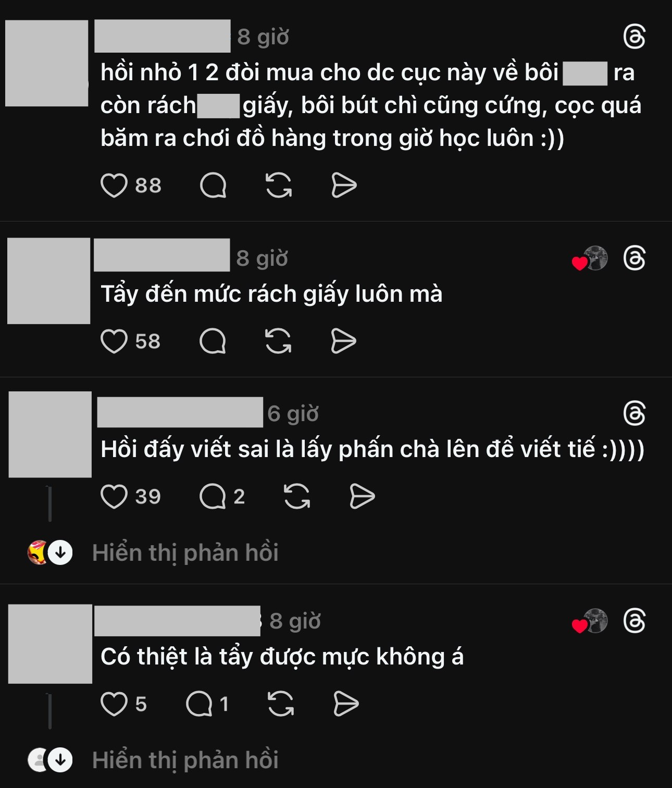Image resolution: width=672 pixels, height=788 pixels.
Task: Expand 'Hiển thị phản hồi' under the 39-likes comment
Action: (185, 553)
